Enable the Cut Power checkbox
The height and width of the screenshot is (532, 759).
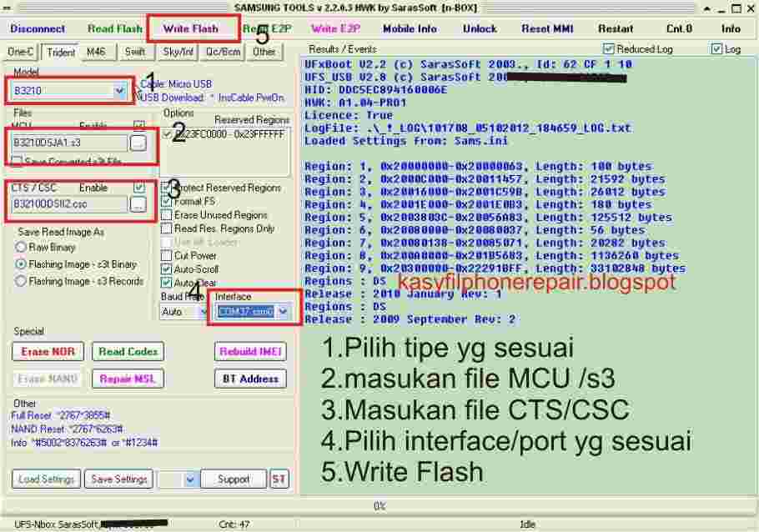point(166,255)
